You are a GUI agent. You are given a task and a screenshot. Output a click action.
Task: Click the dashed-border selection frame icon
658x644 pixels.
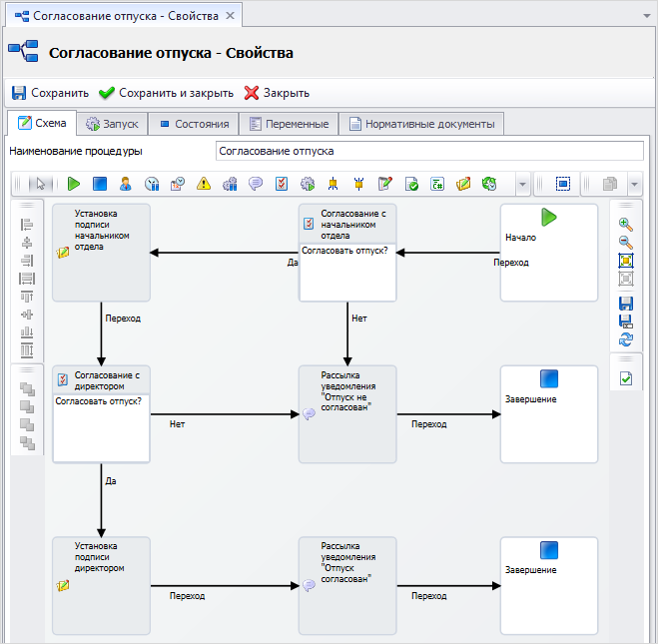point(563,184)
